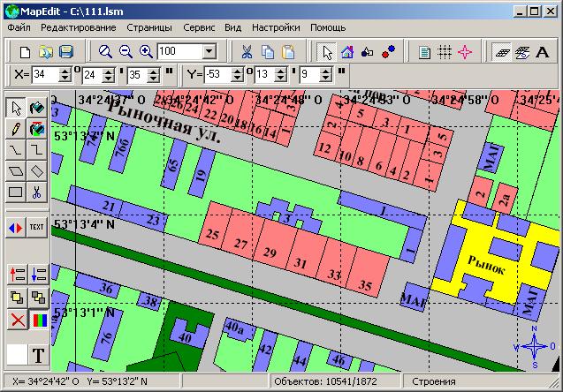This screenshot has width=563, height=392.
Task: Click the Save diskette icon
Action: [65, 52]
